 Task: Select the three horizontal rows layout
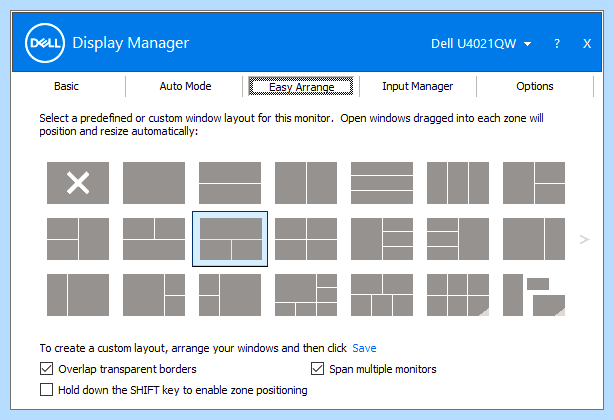click(382, 183)
